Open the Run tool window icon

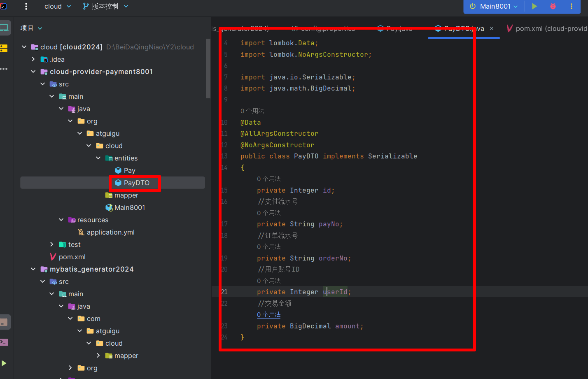tap(4, 363)
